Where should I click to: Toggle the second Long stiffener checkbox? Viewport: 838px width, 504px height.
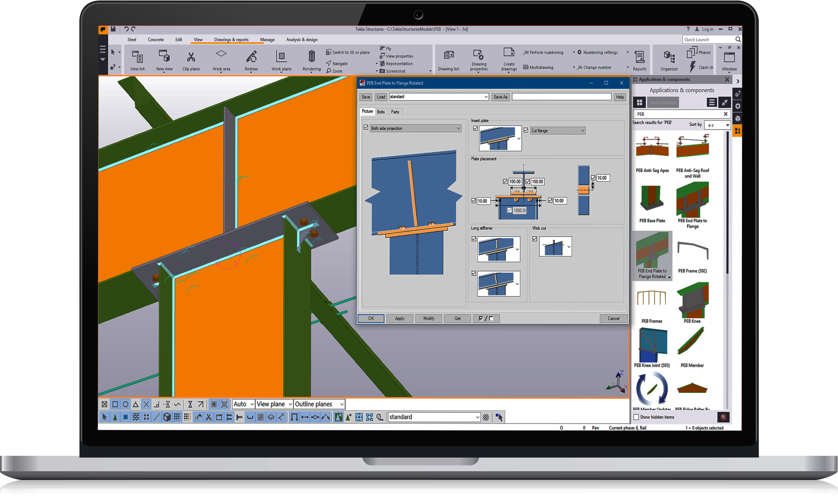(x=473, y=273)
